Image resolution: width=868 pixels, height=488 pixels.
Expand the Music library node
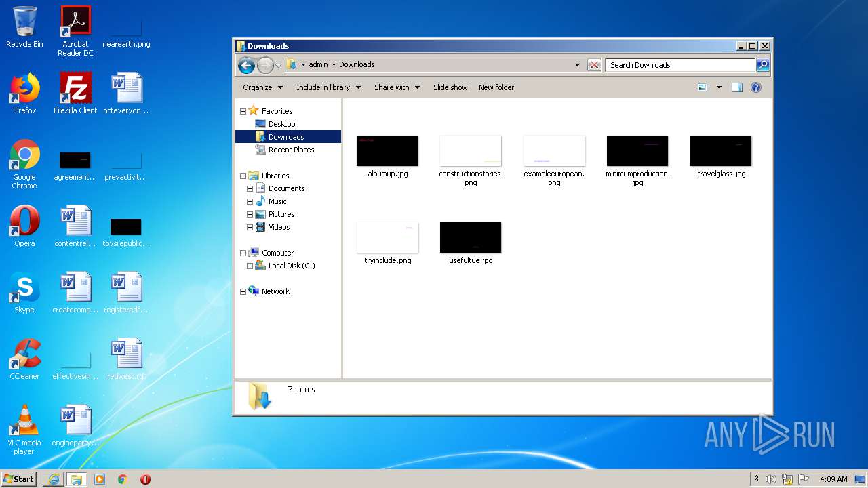coord(250,201)
